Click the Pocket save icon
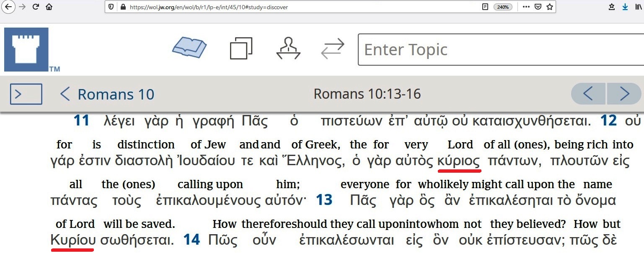Image resolution: width=644 pixels, height=253 pixels. pos(538,7)
